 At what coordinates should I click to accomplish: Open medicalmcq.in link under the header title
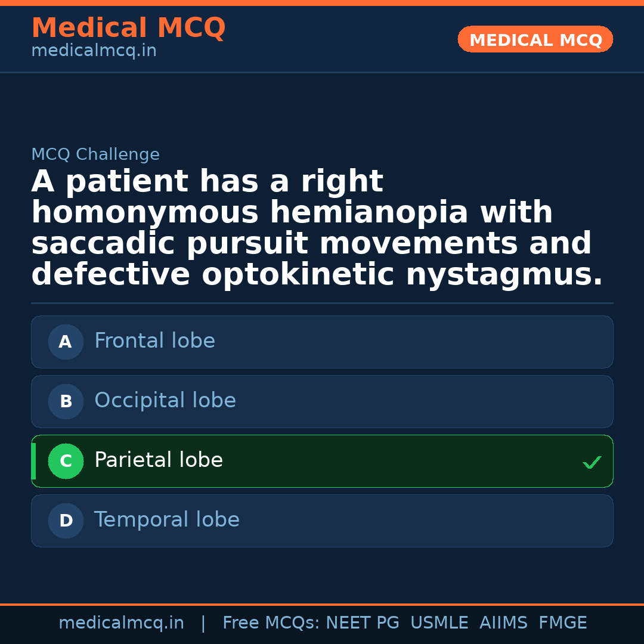coord(94,51)
